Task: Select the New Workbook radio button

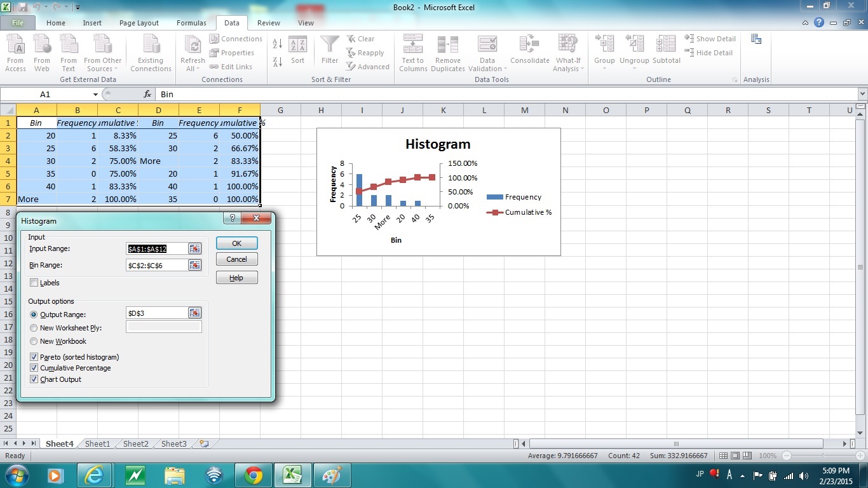Action: pyautogui.click(x=34, y=341)
